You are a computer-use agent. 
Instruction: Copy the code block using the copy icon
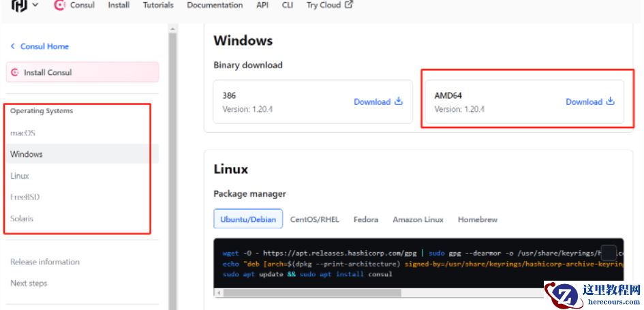coord(609,253)
